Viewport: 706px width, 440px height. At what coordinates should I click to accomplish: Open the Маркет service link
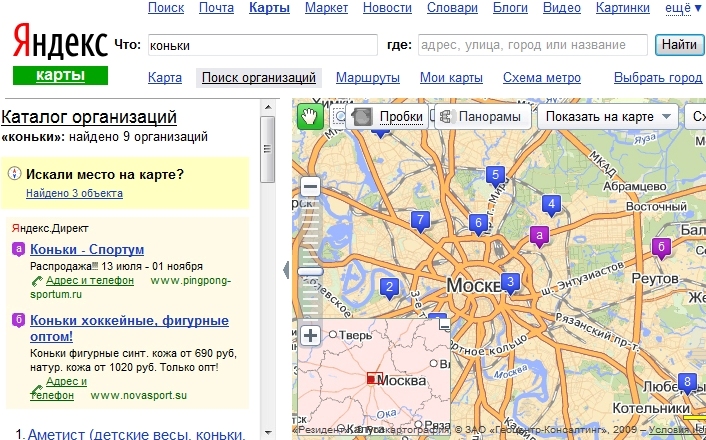coord(326,8)
